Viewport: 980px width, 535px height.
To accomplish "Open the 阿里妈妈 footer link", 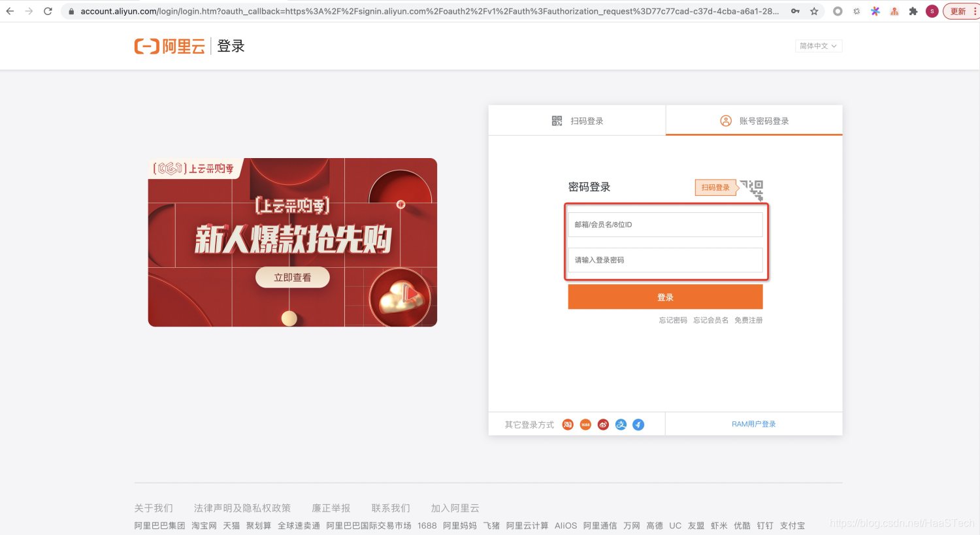I will tap(460, 526).
